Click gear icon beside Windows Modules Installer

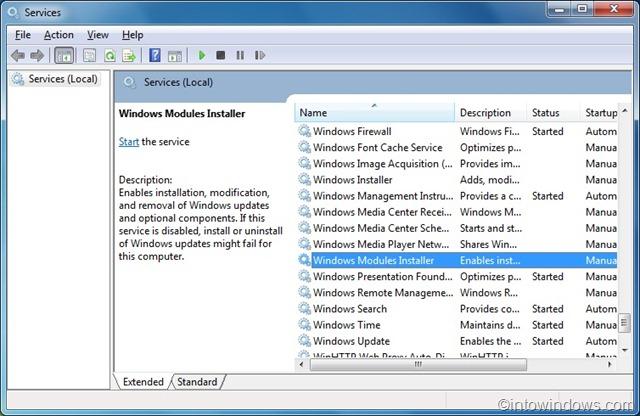304,260
